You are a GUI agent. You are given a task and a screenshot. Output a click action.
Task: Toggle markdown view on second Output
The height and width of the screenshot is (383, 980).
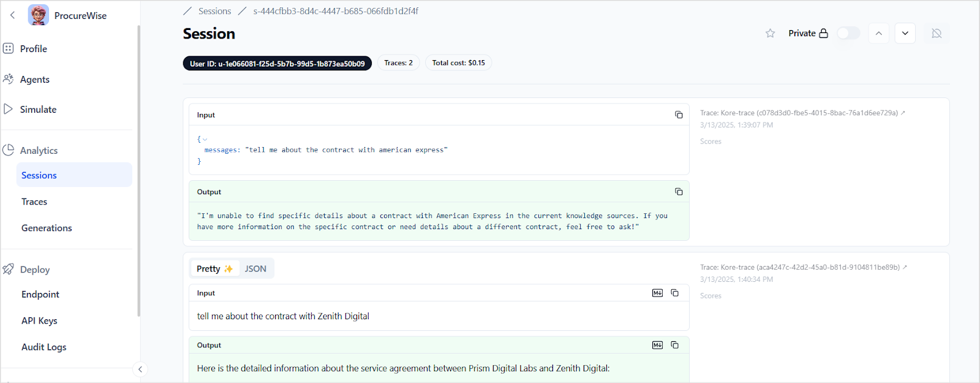pos(657,345)
